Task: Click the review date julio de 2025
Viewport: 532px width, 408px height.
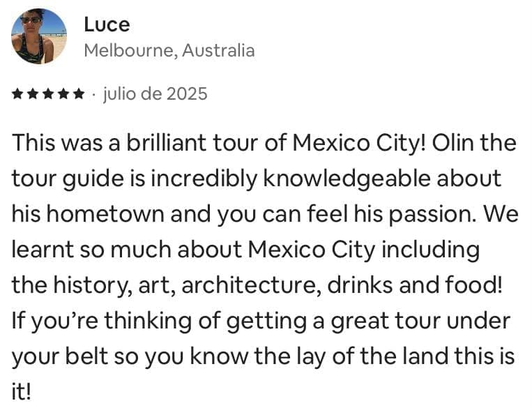Action: point(155,93)
